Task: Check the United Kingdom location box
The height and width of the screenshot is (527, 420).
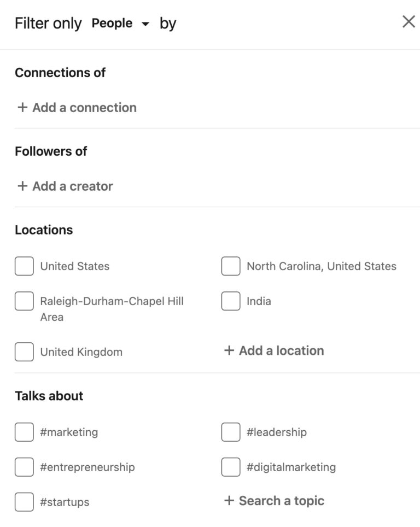Action: (x=24, y=352)
